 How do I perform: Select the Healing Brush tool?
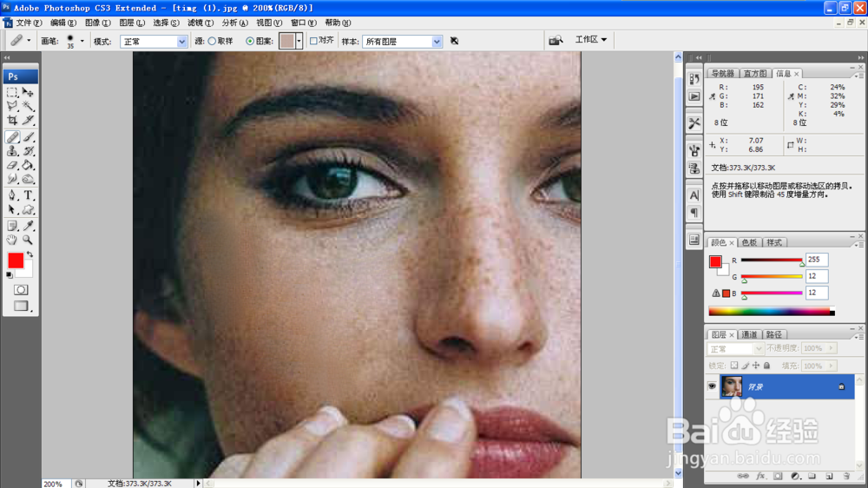(x=11, y=137)
